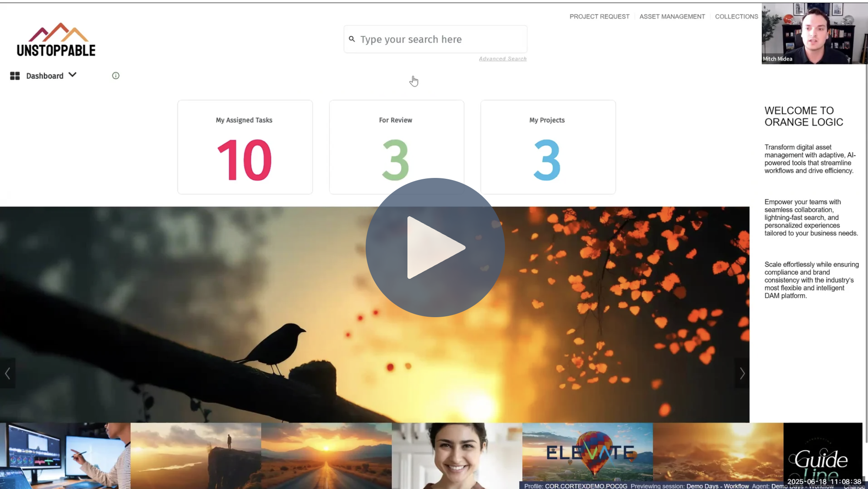Screen dimensions: 868x489
Task: Open the Collections menu item
Action: click(x=737, y=17)
